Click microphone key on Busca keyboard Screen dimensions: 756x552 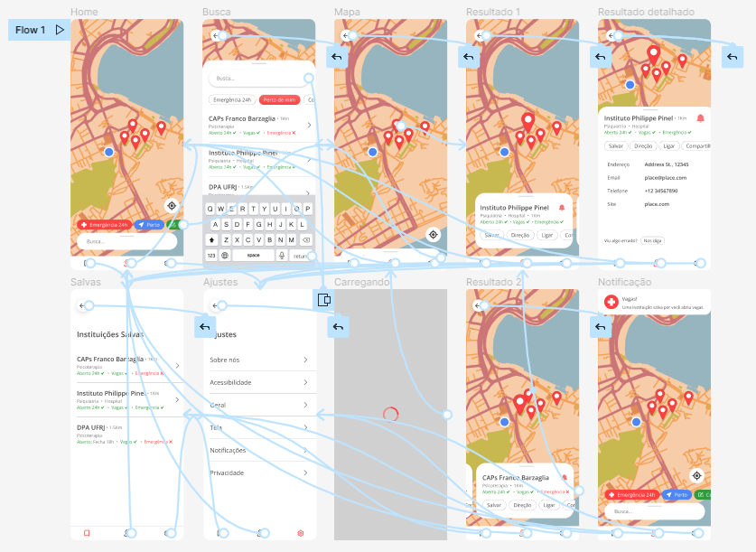click(282, 255)
